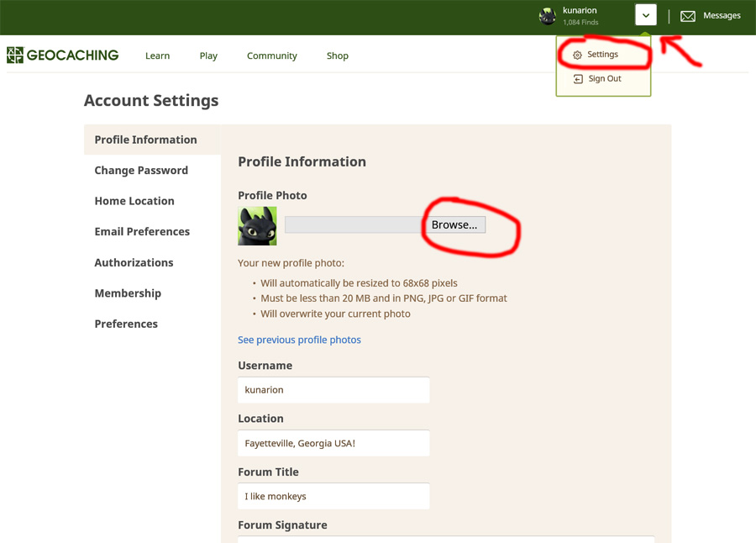
Task: Click the Location input field
Action: point(333,443)
